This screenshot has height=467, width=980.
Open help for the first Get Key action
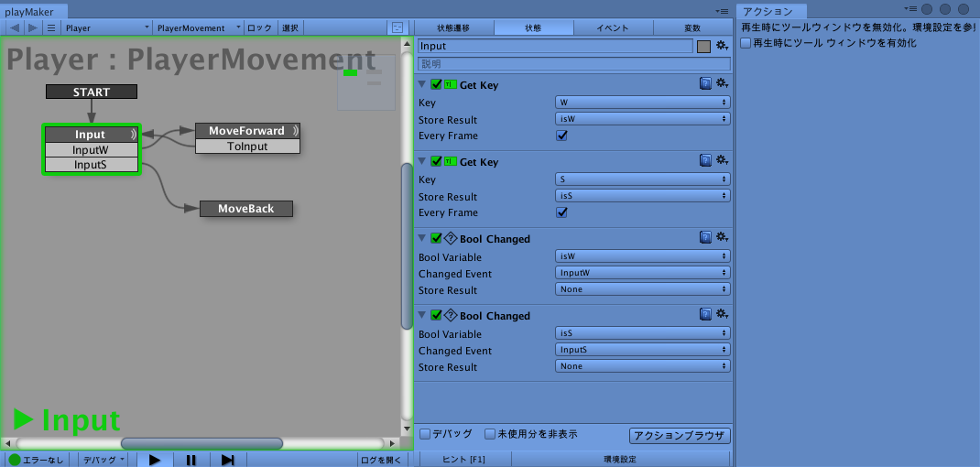pyautogui.click(x=705, y=83)
